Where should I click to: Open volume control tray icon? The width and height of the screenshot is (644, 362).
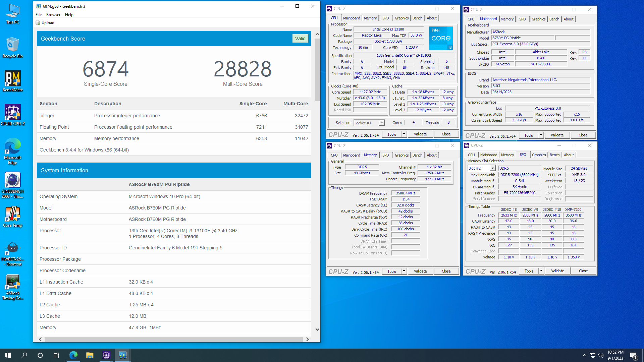pos(601,355)
